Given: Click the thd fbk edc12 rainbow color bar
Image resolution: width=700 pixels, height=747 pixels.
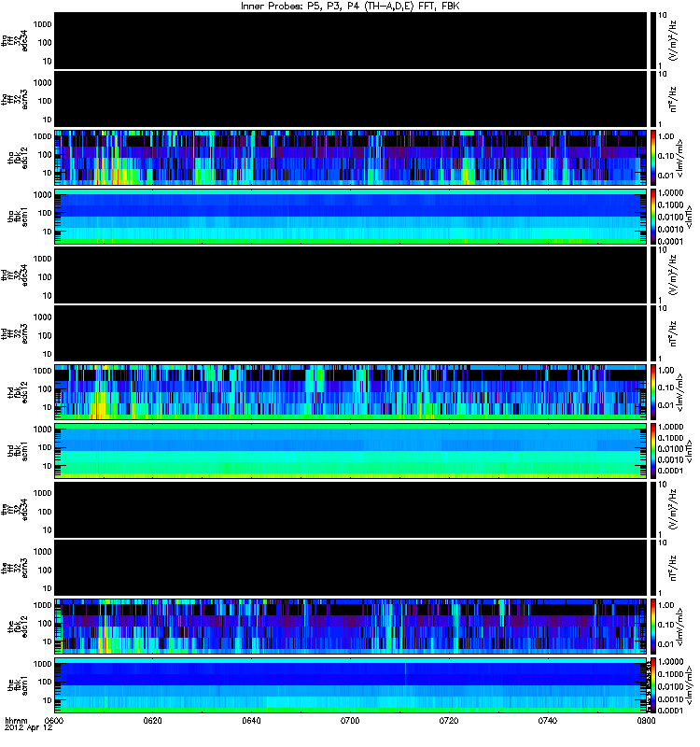Looking at the screenshot, I should click(653, 392).
